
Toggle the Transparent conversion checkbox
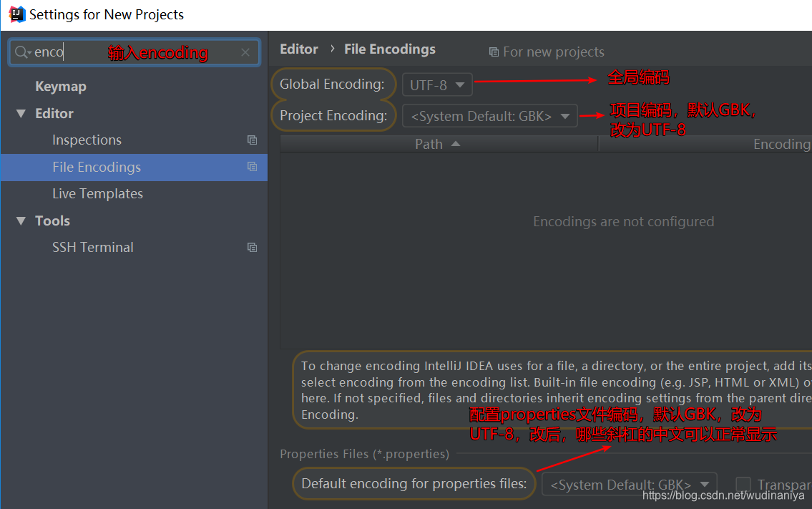point(743,484)
